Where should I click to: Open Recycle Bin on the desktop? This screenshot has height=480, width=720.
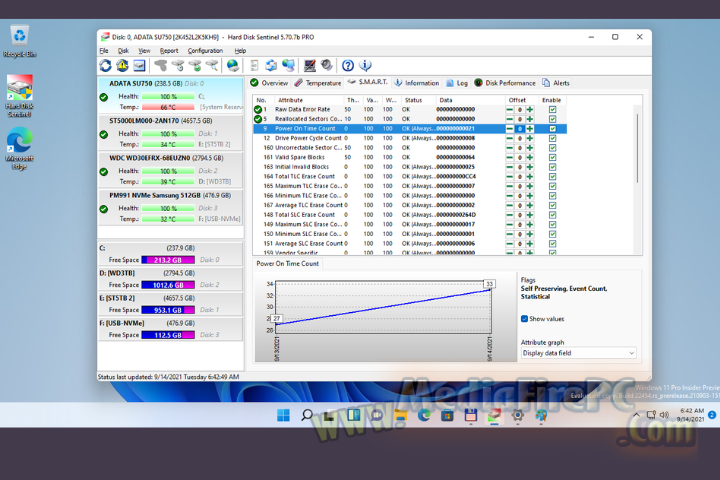[19, 41]
